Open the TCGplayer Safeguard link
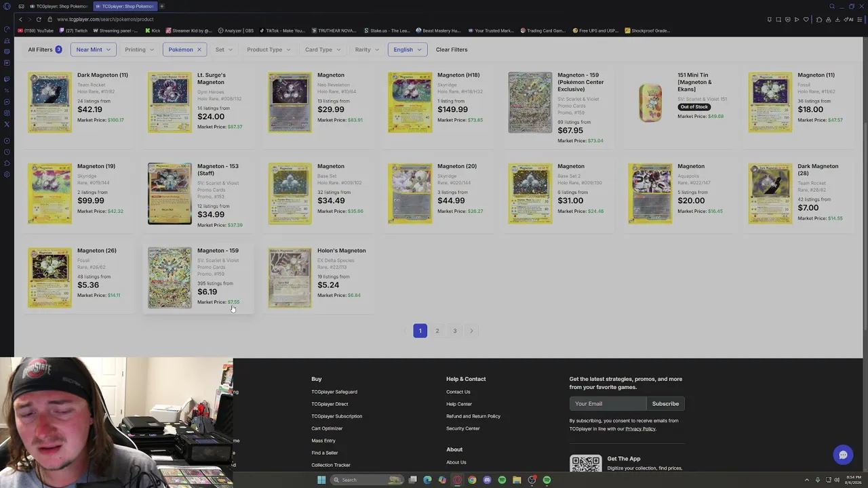 334,392
